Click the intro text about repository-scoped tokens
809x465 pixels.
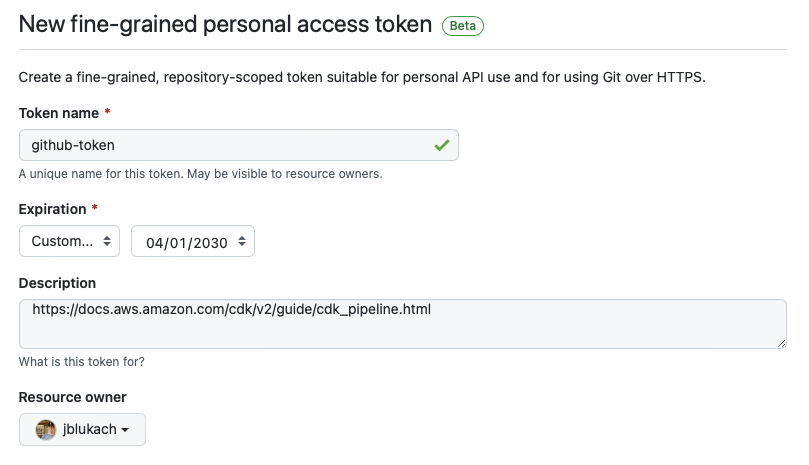point(362,77)
